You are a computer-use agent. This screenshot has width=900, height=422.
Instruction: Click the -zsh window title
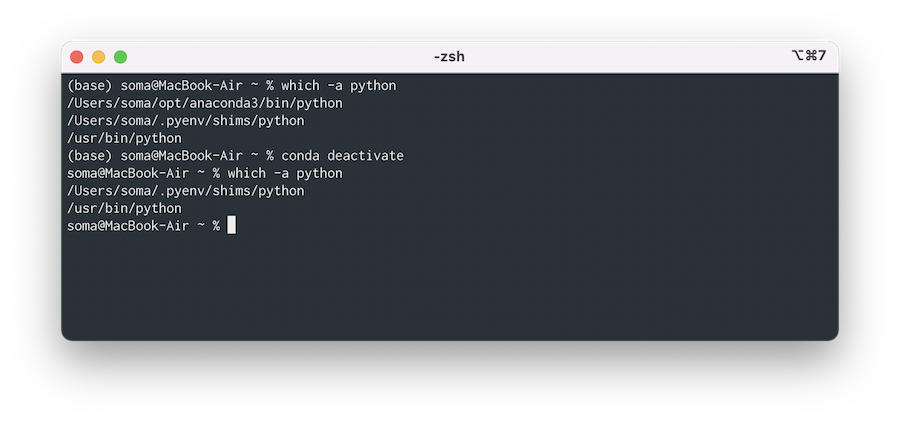[449, 57]
